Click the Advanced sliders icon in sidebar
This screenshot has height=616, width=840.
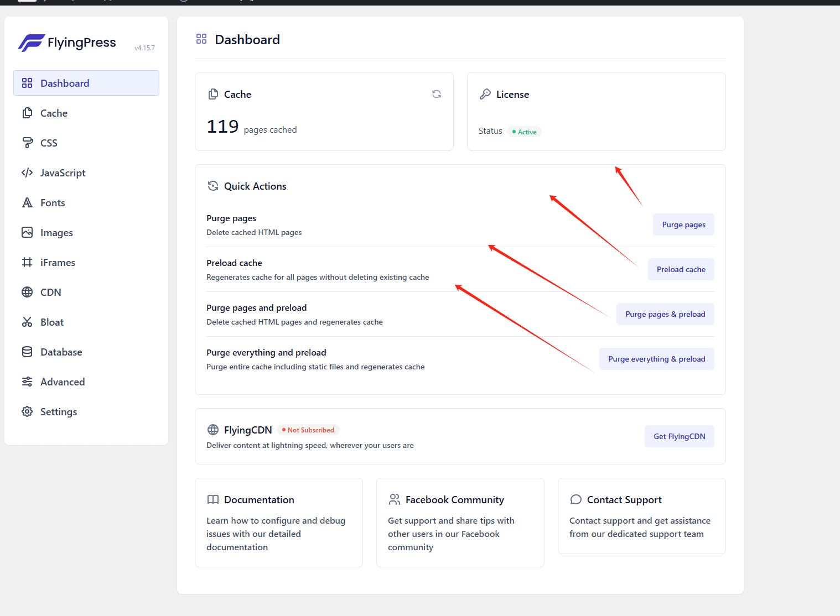pos(27,382)
